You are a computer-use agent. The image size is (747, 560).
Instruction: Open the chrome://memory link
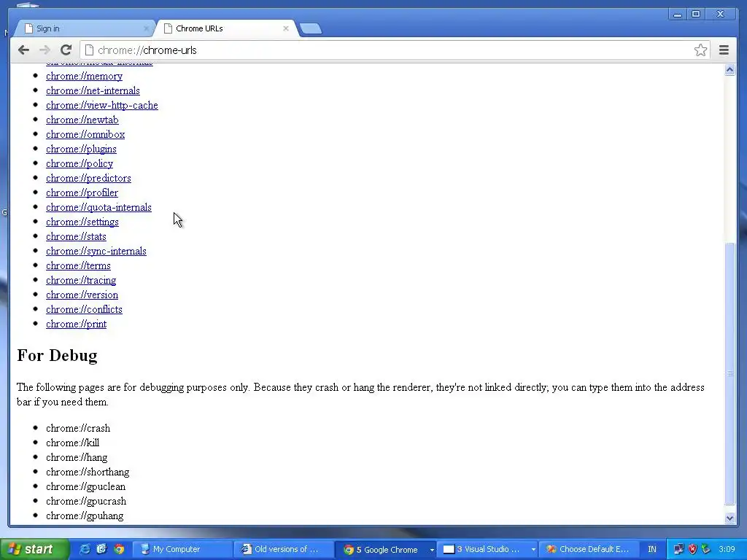pos(85,76)
